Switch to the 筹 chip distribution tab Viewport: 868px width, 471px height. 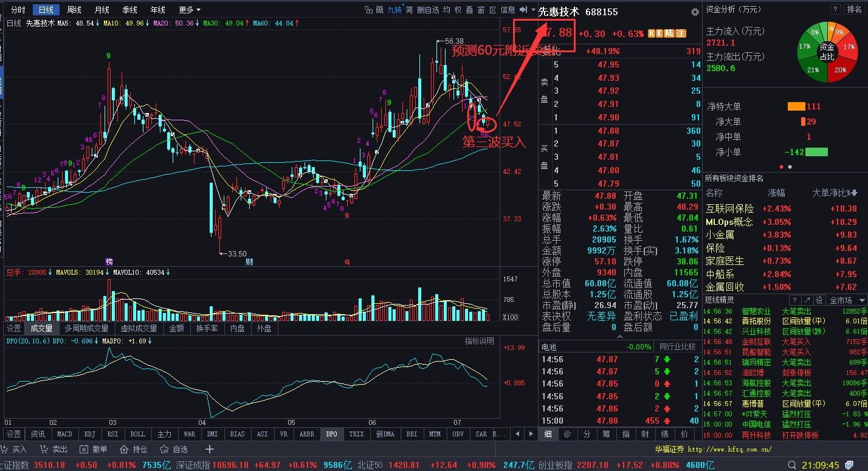coord(606,434)
